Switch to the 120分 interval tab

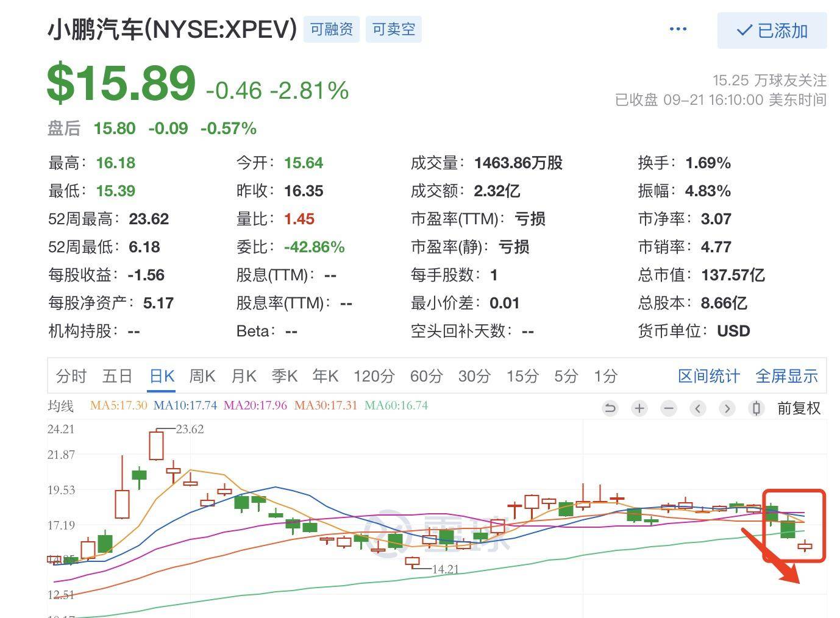click(374, 376)
